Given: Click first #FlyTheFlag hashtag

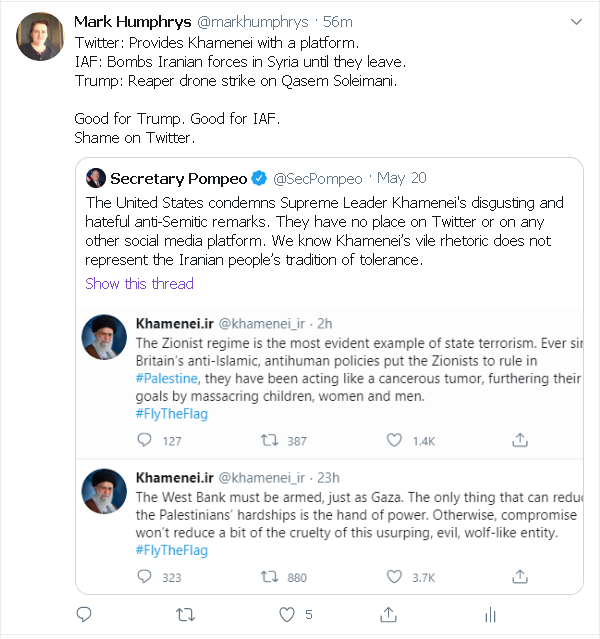Looking at the screenshot, I should coord(171,413).
